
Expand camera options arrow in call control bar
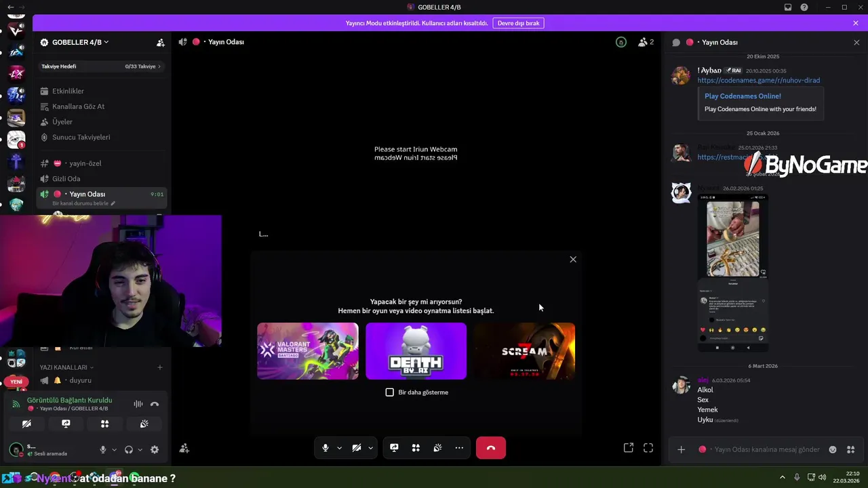coord(370,448)
